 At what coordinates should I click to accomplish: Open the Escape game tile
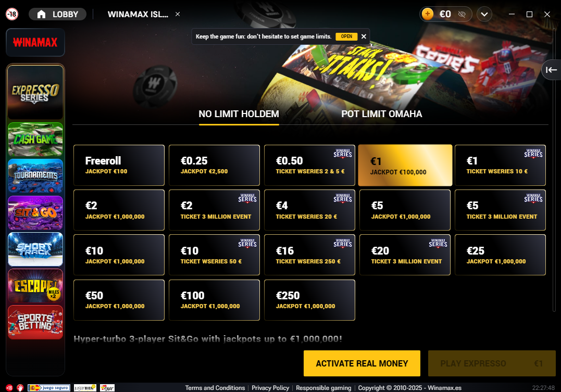tap(35, 286)
